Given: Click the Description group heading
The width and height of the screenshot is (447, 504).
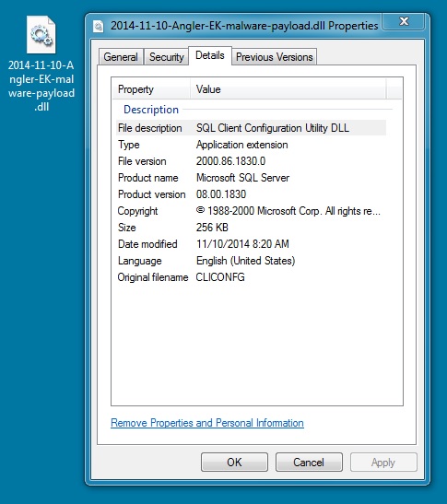Looking at the screenshot, I should coord(151,110).
